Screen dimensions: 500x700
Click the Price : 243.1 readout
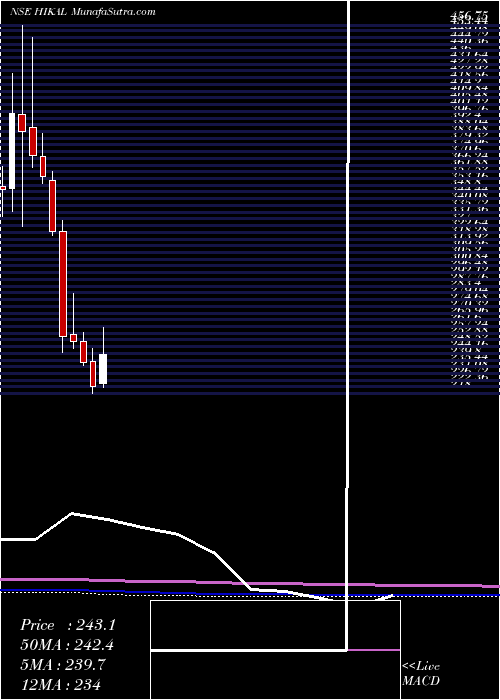pos(68,625)
